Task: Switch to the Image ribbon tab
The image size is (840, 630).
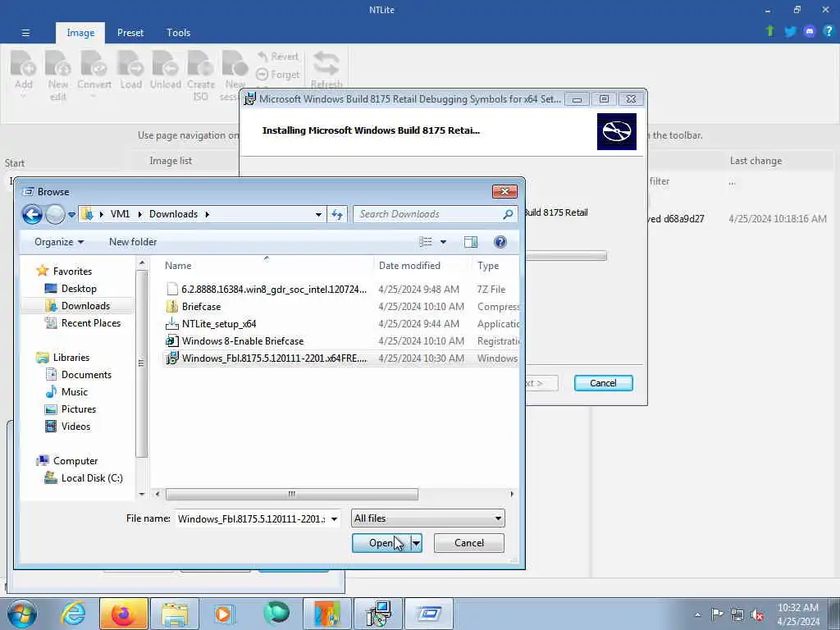Action: (x=80, y=33)
